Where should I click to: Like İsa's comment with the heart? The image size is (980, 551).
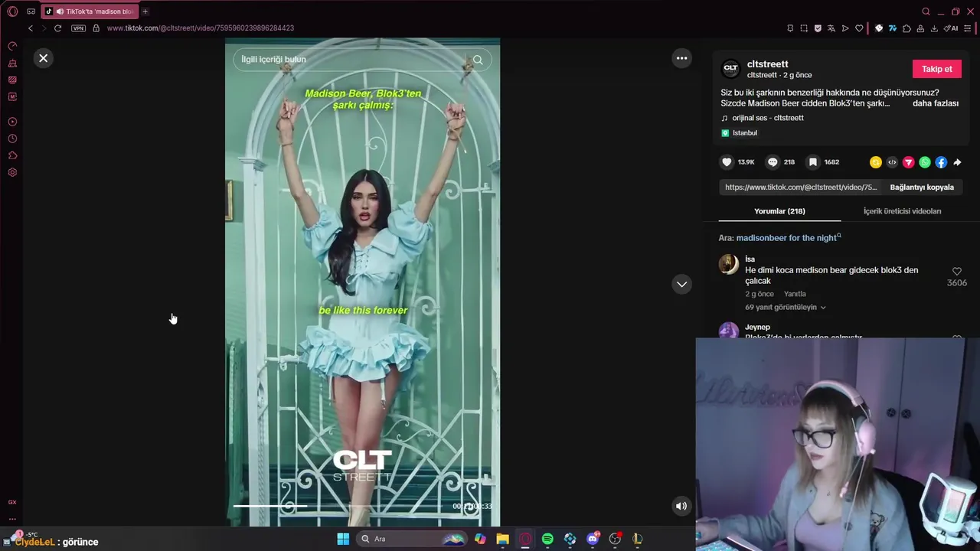tap(957, 272)
